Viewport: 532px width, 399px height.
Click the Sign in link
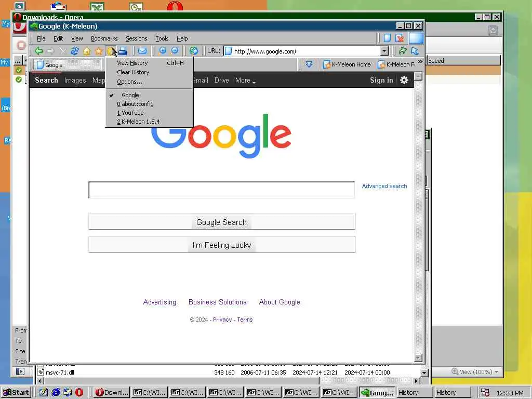(x=381, y=80)
